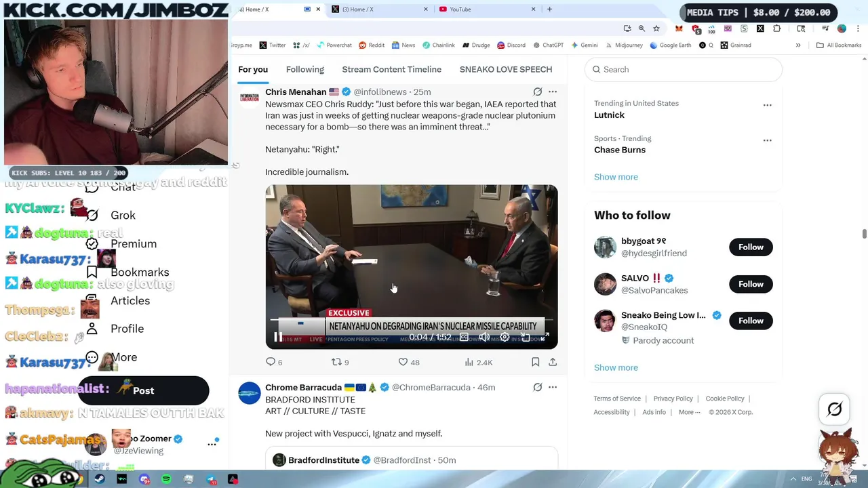Image resolution: width=868 pixels, height=488 pixels.
Task: Like Chris Menahan's post
Action: 409,362
